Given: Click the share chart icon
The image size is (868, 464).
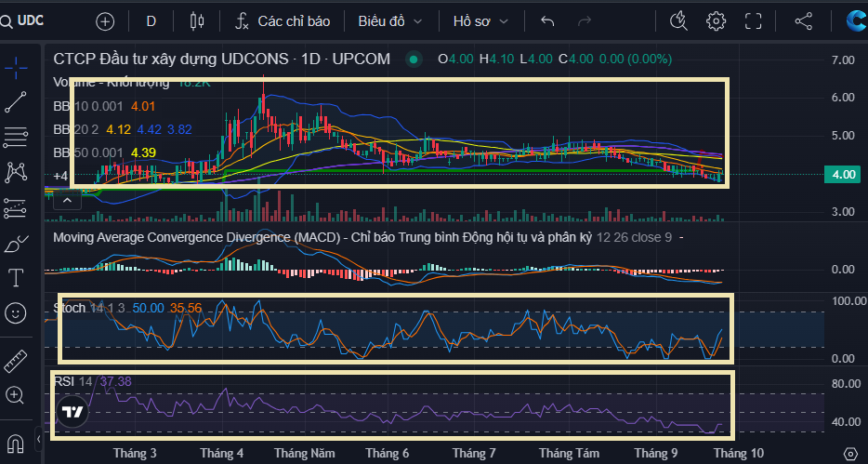Looking at the screenshot, I should 804,20.
